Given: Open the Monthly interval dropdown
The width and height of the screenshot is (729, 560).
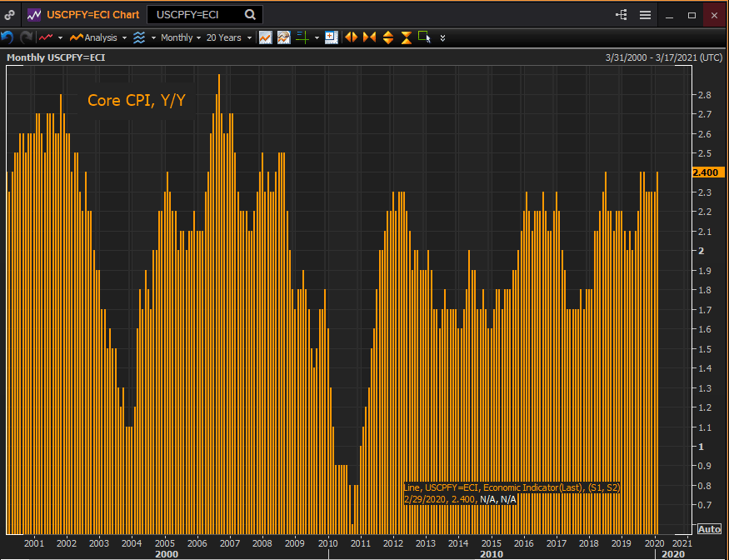Looking at the screenshot, I should tap(181, 37).
